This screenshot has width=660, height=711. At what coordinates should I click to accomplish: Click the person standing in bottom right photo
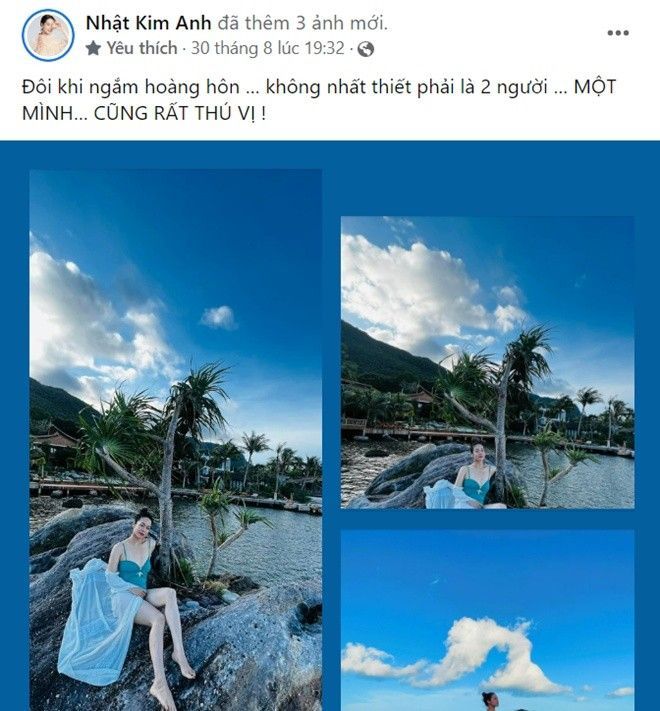point(490,701)
